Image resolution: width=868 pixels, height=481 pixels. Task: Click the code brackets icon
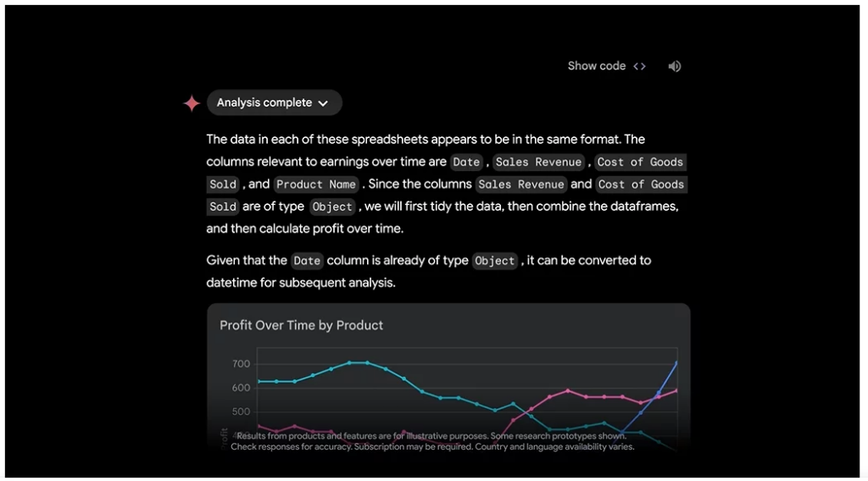[x=639, y=66]
